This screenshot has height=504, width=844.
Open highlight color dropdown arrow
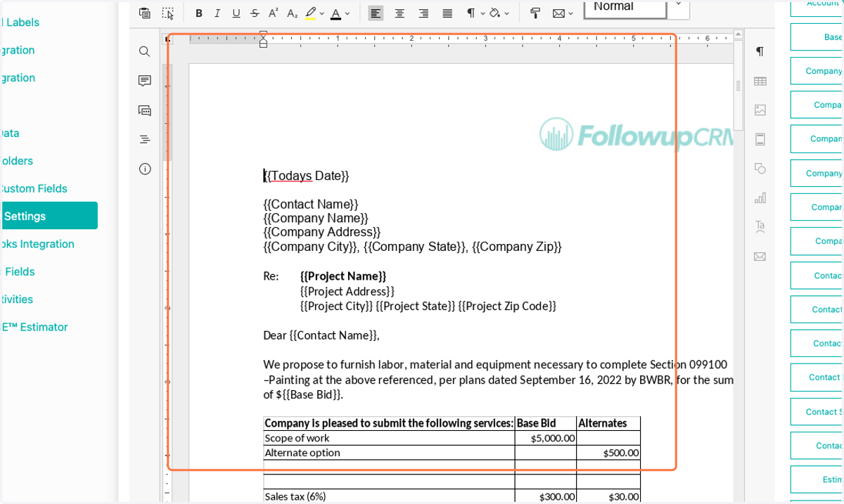click(321, 13)
